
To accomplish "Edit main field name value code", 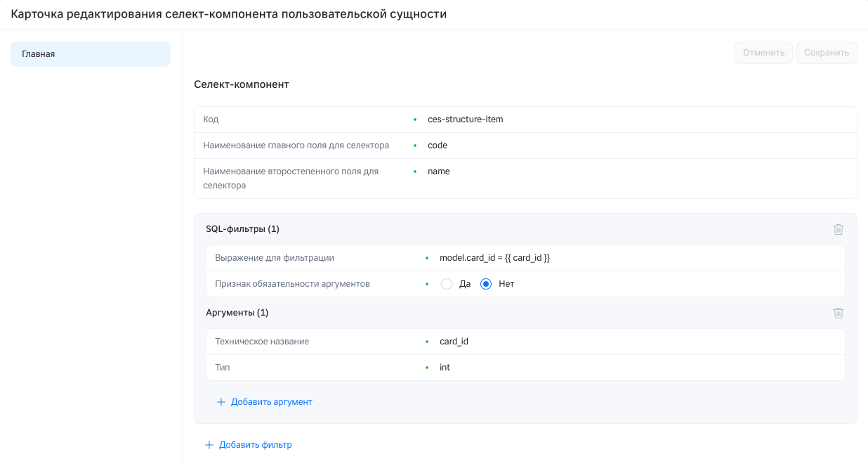I will tap(438, 145).
